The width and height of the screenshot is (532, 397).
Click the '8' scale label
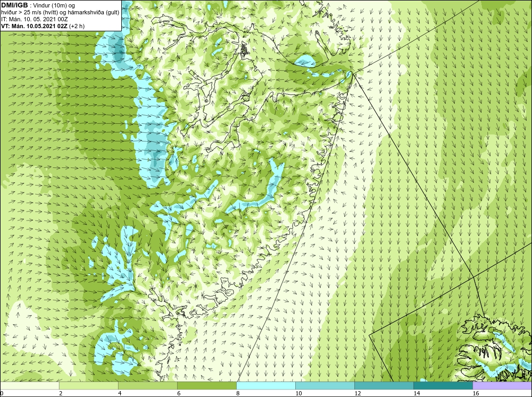(238, 393)
